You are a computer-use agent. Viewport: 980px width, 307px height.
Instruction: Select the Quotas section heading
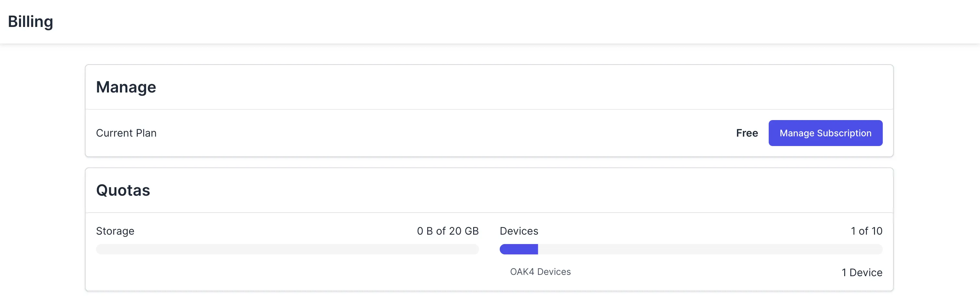click(x=123, y=190)
